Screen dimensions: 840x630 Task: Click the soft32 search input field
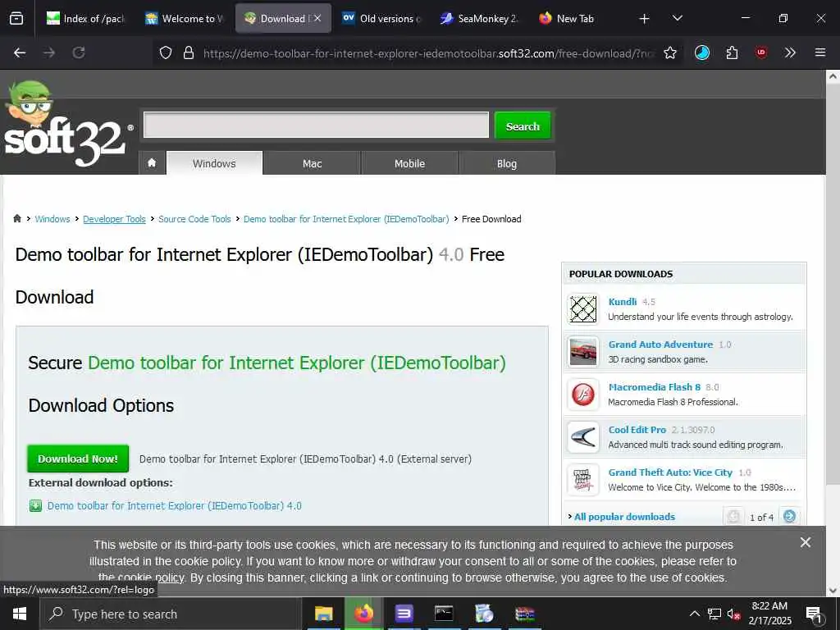pos(316,125)
